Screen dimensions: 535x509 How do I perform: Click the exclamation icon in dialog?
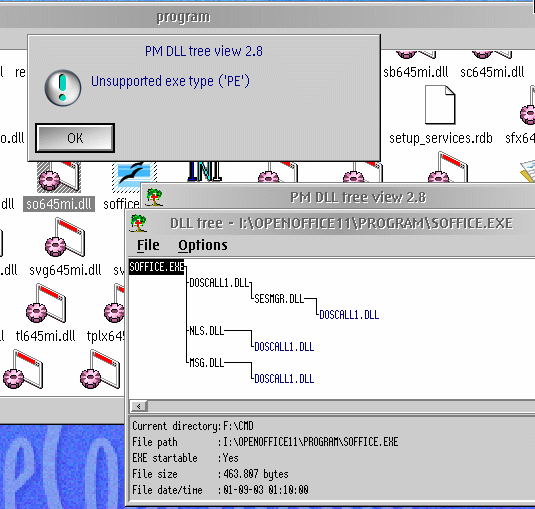(63, 88)
